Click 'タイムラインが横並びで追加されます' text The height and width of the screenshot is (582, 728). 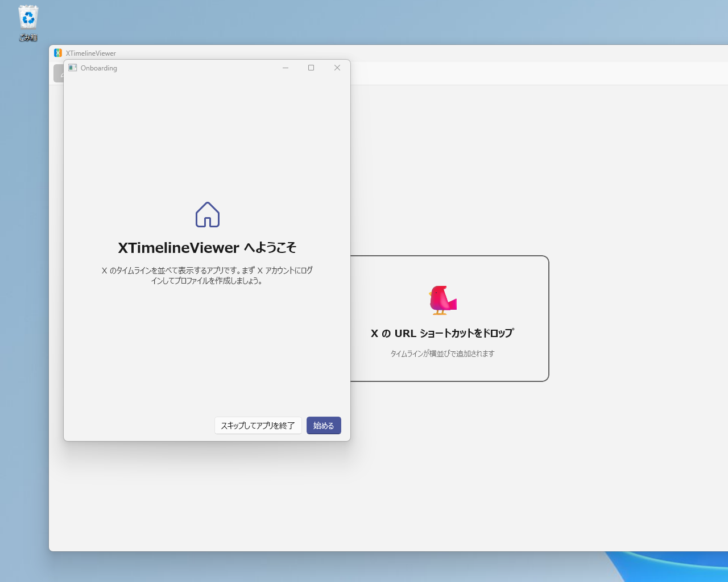pos(442,354)
